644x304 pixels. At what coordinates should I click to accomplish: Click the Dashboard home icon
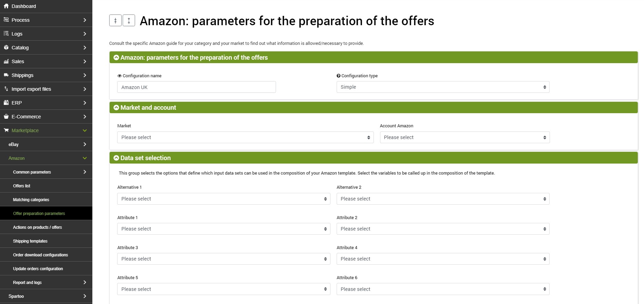pyautogui.click(x=6, y=6)
